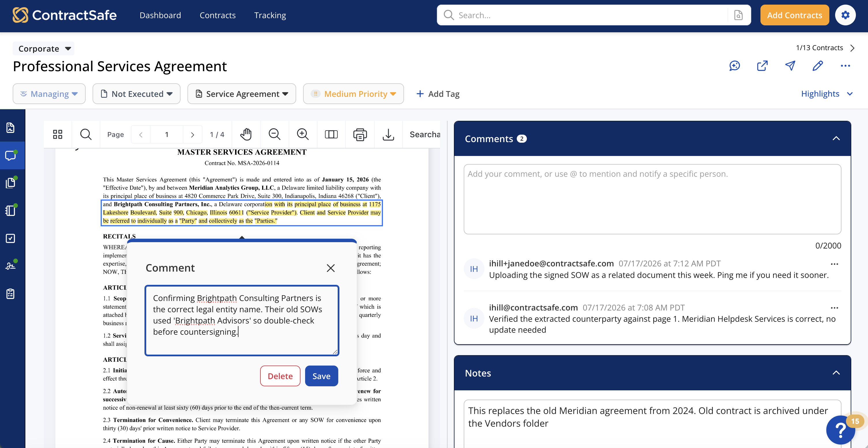Open options for the janedoe comment

coord(834,264)
